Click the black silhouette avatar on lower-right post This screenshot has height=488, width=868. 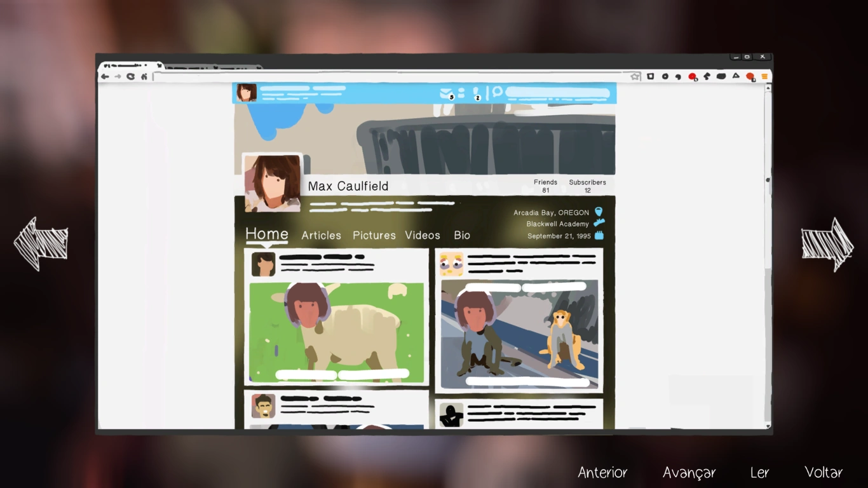coord(451,415)
